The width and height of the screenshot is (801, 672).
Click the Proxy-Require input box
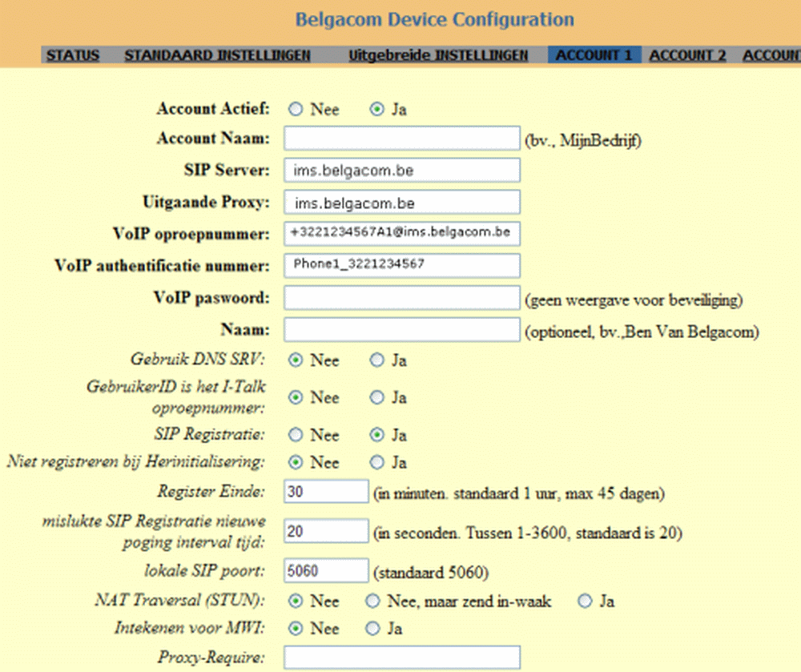[402, 658]
